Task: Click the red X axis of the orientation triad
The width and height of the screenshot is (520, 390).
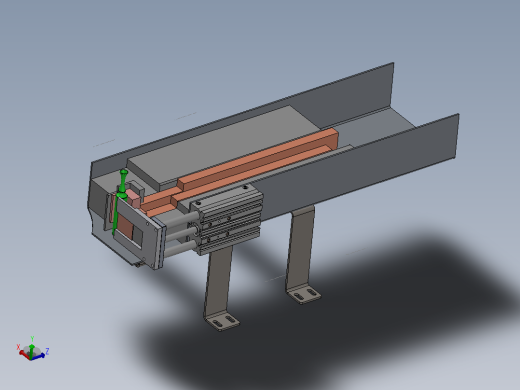Action: [25, 354]
